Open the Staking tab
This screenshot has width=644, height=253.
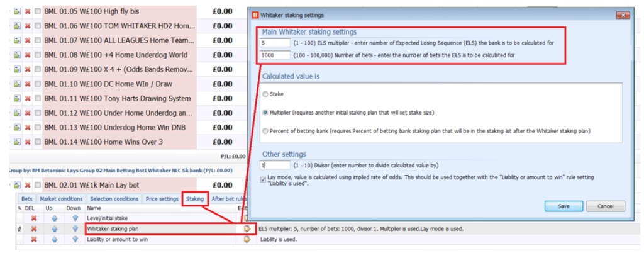coord(194,199)
